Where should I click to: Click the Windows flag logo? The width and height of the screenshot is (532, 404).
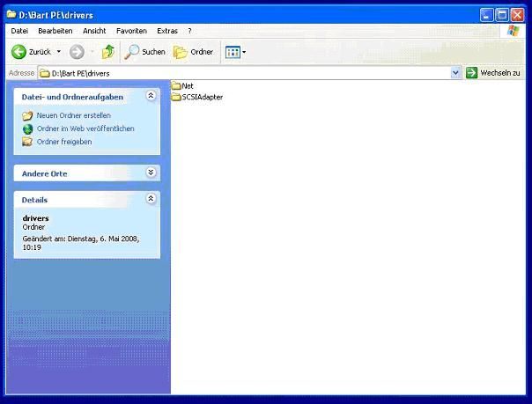pyautogui.click(x=513, y=31)
